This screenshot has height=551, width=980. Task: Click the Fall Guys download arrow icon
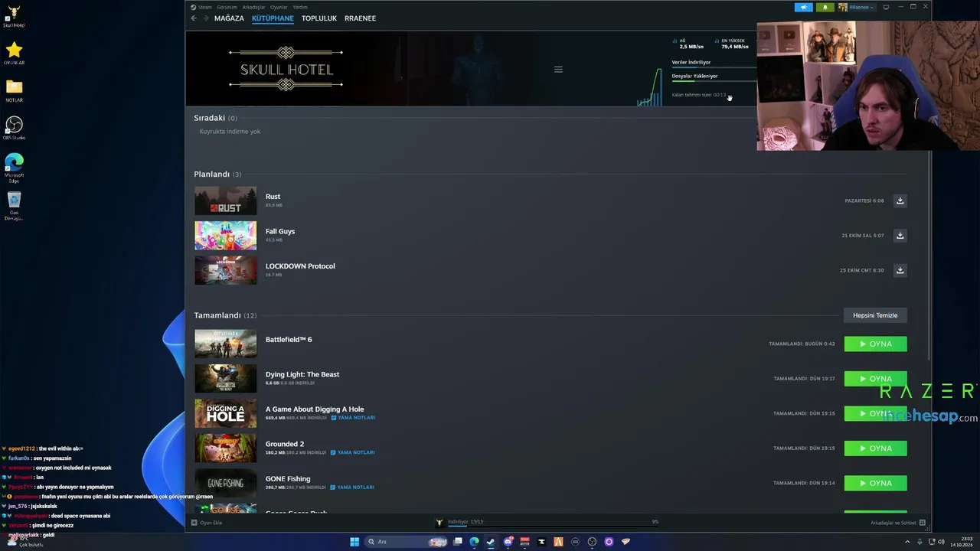[x=900, y=235]
